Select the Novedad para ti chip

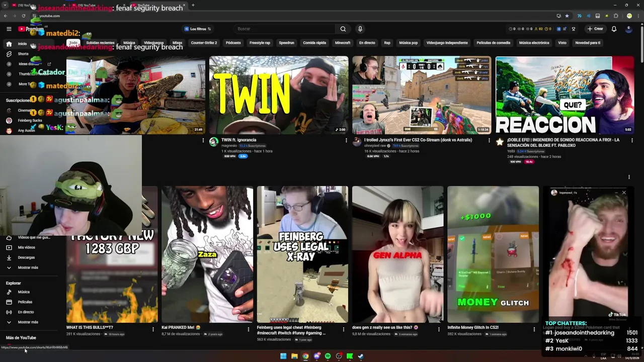tap(588, 43)
